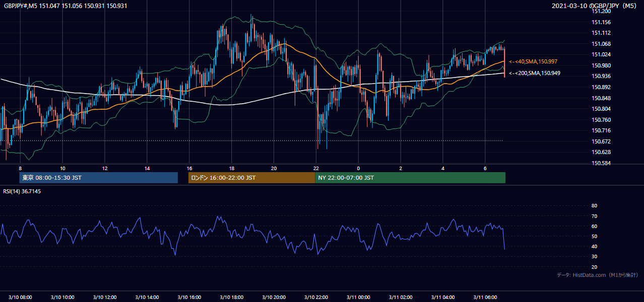Click the bottom date label 3/11 04:00
This screenshot has height=302, width=644.
[443, 297]
